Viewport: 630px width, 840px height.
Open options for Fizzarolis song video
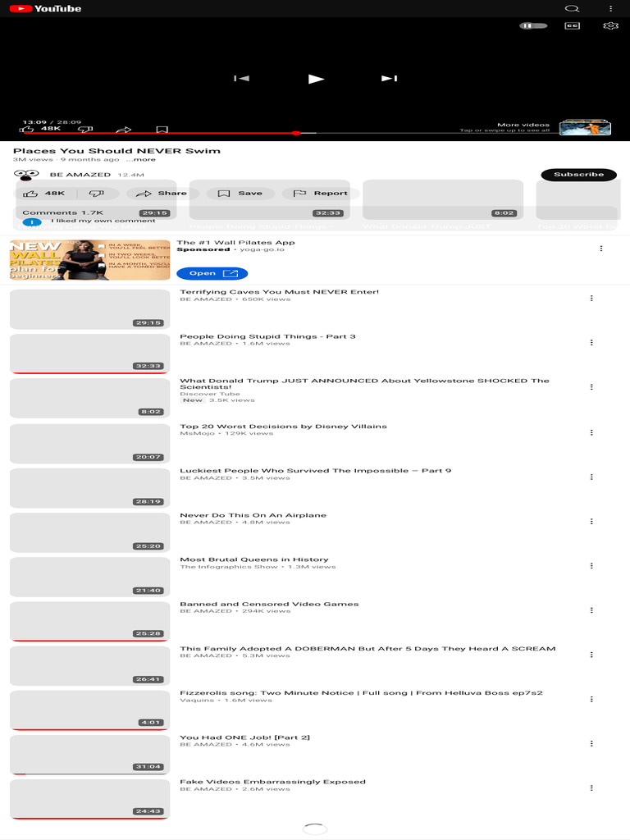coord(591,700)
